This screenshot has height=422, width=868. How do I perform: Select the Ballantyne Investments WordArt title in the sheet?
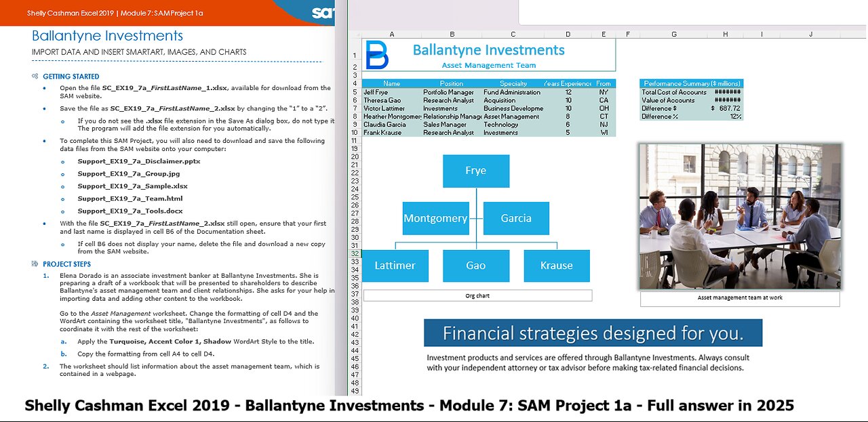pos(488,50)
